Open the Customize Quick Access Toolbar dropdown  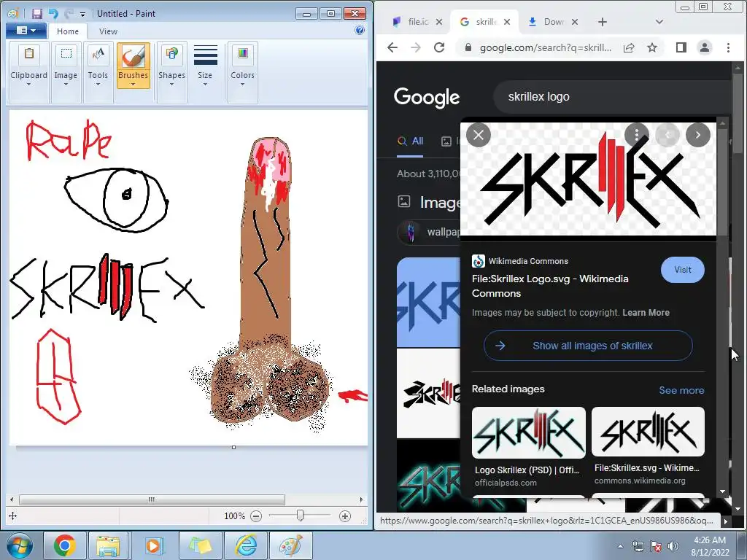pos(82,15)
